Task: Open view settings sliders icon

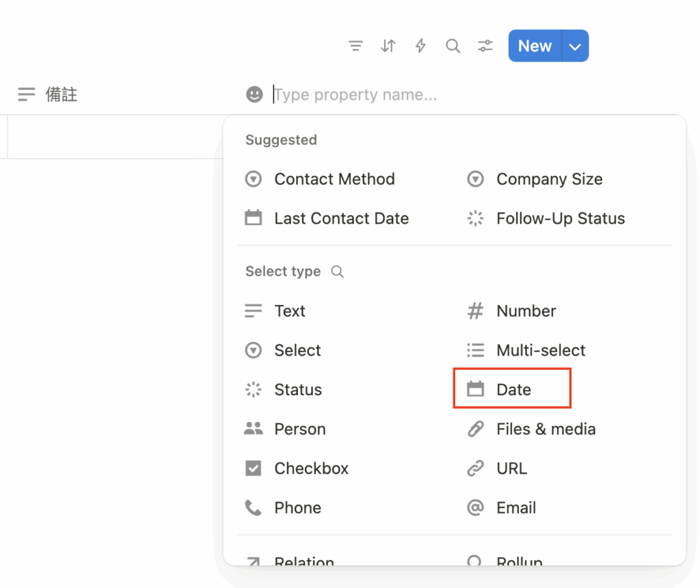Action: tap(485, 46)
